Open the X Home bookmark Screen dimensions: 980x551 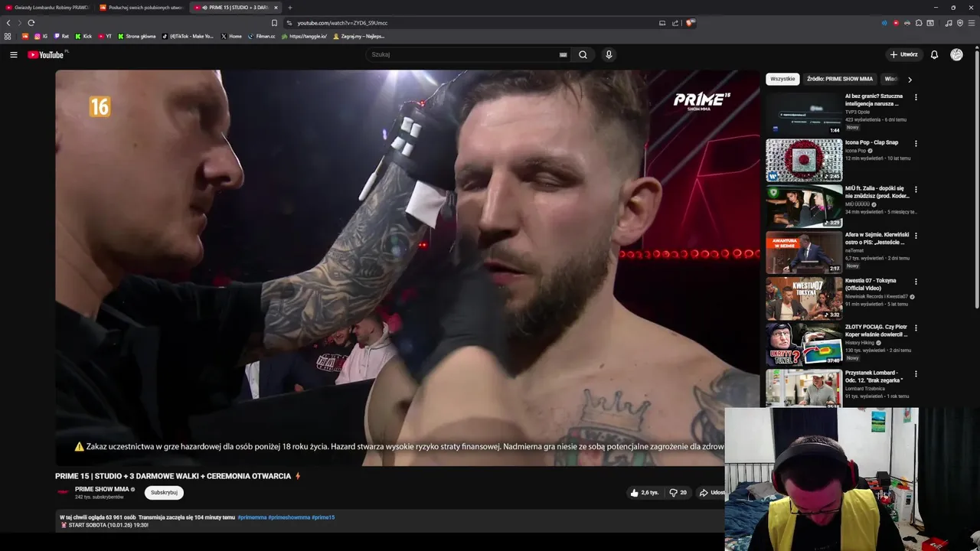231,36
